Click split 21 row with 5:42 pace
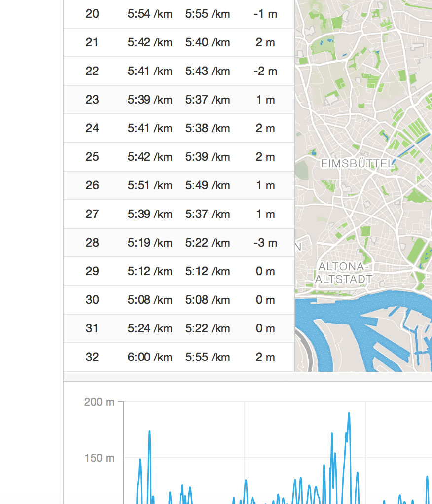Screen dimensions: 432x504 tap(179, 42)
